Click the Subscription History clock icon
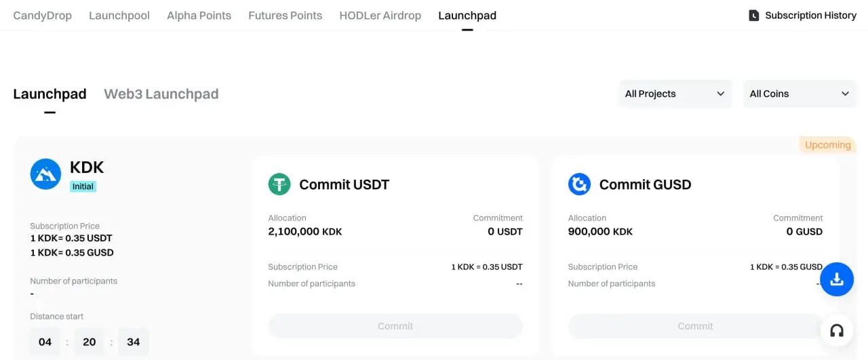This screenshot has height=360, width=868. [753, 16]
